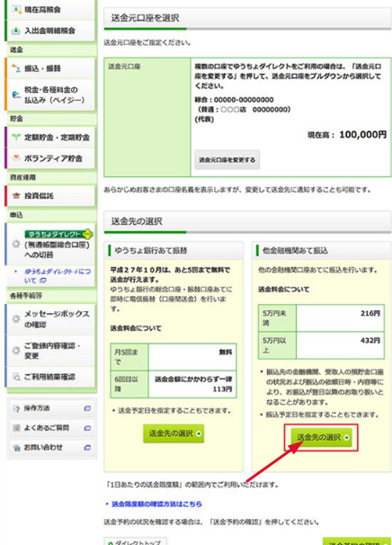
Task: Click the 投資信託 investment trust icon
Action: point(16,196)
